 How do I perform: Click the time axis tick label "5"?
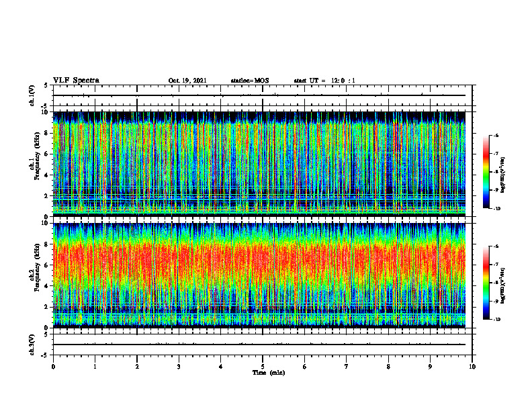pos(263,367)
